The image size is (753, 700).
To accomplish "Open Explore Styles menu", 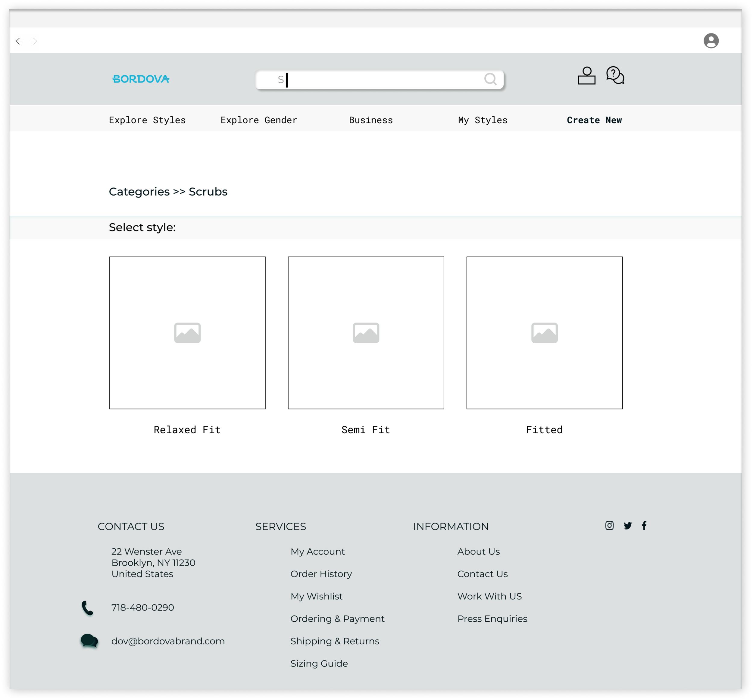I will (x=147, y=120).
